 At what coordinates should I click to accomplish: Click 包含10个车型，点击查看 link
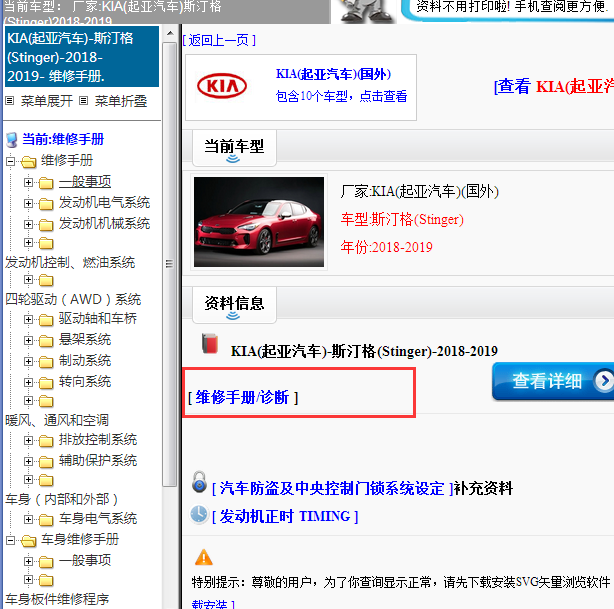click(x=341, y=96)
